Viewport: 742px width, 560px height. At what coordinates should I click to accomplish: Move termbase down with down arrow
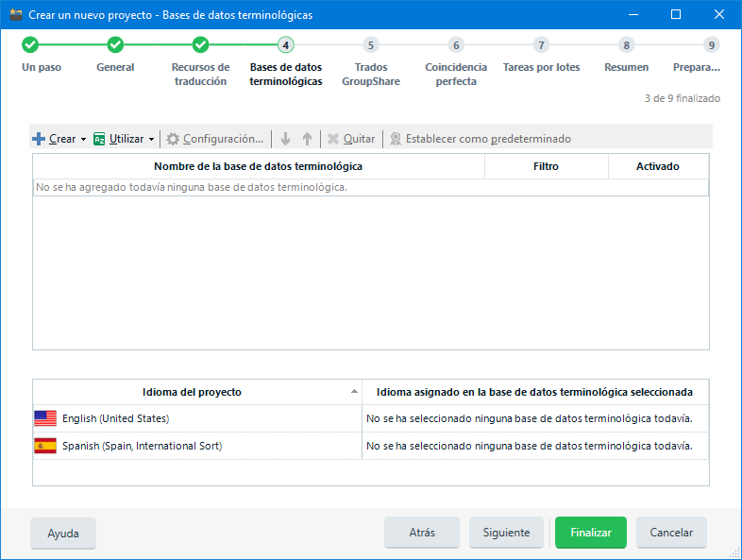click(285, 139)
